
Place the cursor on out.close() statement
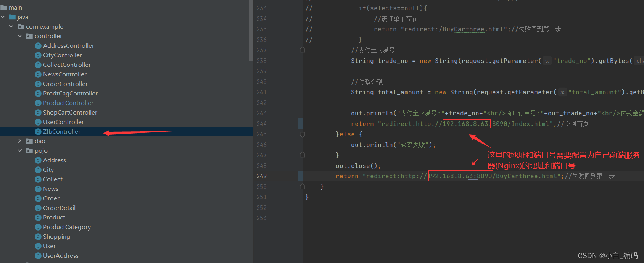(358, 166)
